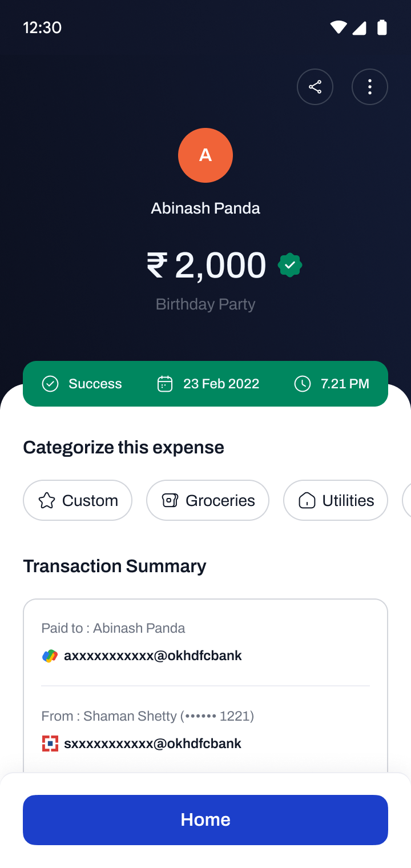The width and height of the screenshot is (411, 868).
Task: Tap the Google Pay logo icon
Action: click(50, 656)
